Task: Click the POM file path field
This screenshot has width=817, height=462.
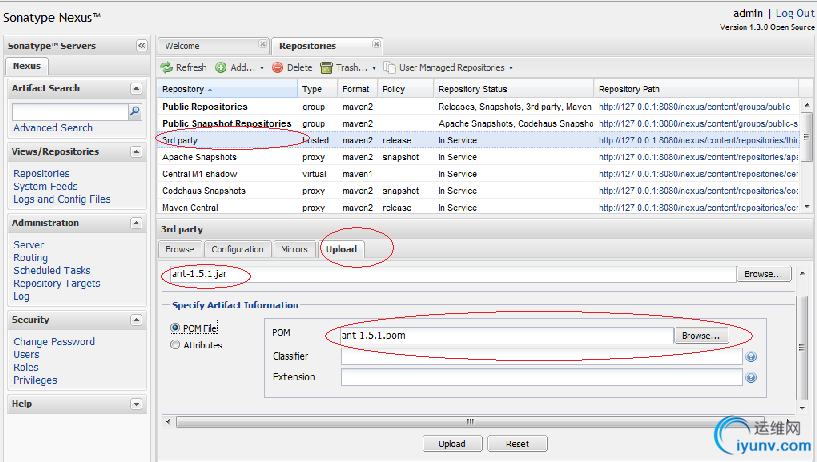Action: 506,335
